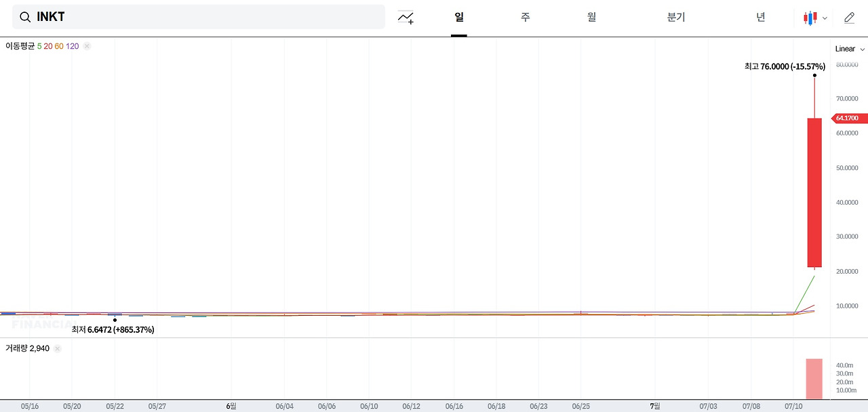Switch to the yearly (년) tab
Image resolution: width=868 pixels, height=412 pixels.
click(x=761, y=17)
